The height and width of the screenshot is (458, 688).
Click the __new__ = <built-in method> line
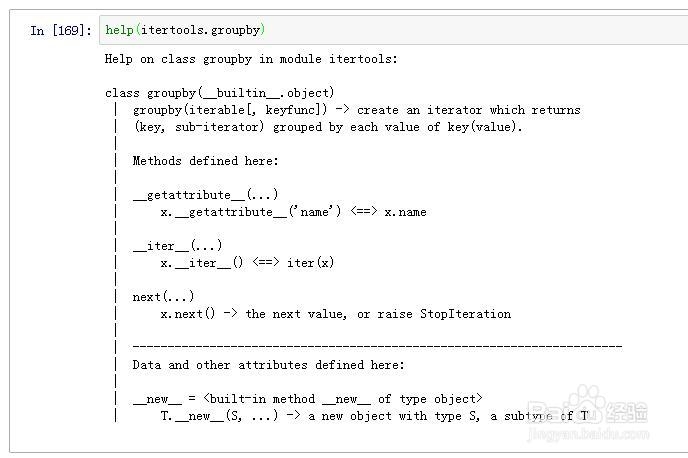coord(307,399)
